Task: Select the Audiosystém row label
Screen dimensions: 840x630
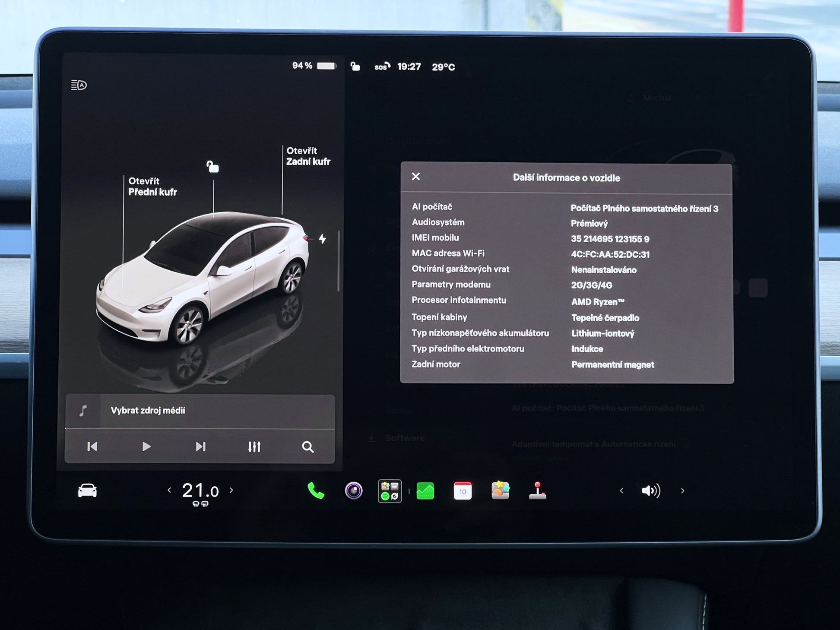Action: coord(438,222)
